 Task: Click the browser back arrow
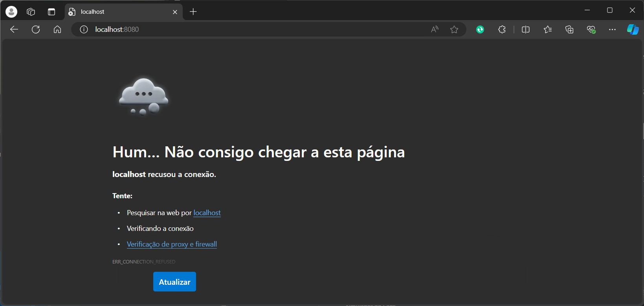14,29
